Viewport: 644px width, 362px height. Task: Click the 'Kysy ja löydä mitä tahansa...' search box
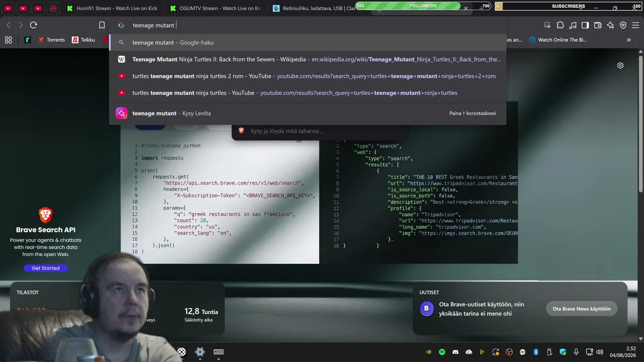click(319, 131)
